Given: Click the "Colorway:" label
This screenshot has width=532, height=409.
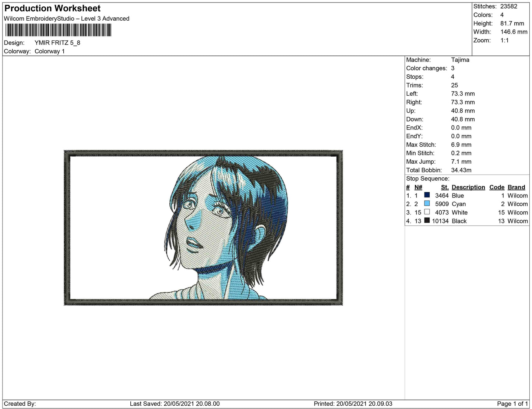Looking at the screenshot, I should 17,51.
